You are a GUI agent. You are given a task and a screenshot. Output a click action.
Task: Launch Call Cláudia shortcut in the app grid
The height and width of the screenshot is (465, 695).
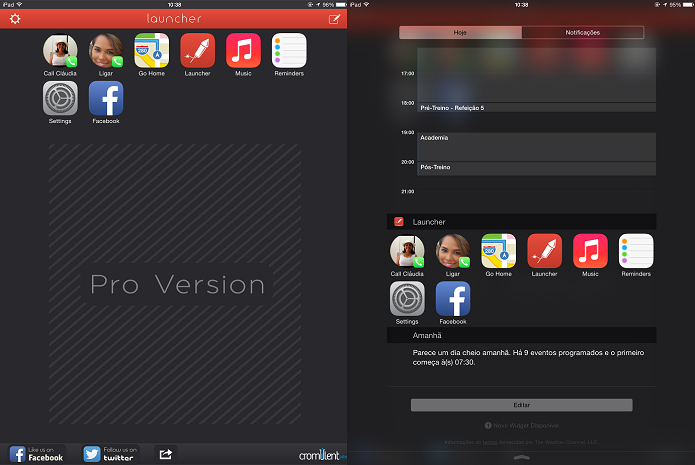pos(60,55)
